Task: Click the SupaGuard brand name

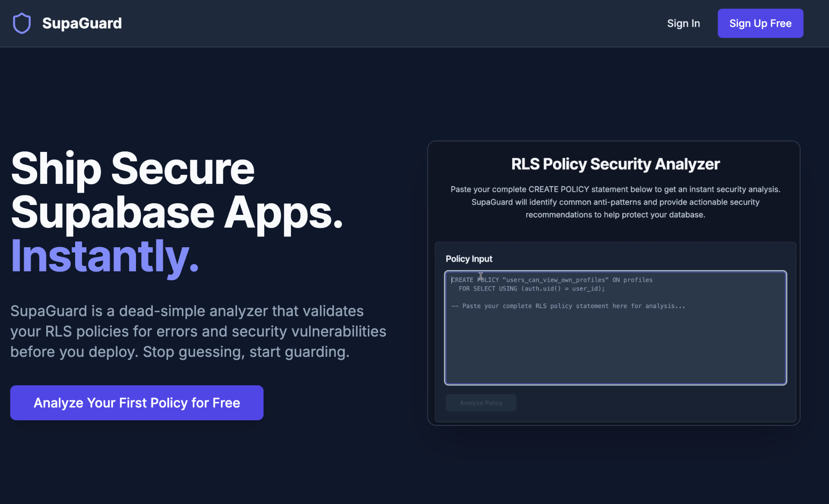Action: (82, 23)
